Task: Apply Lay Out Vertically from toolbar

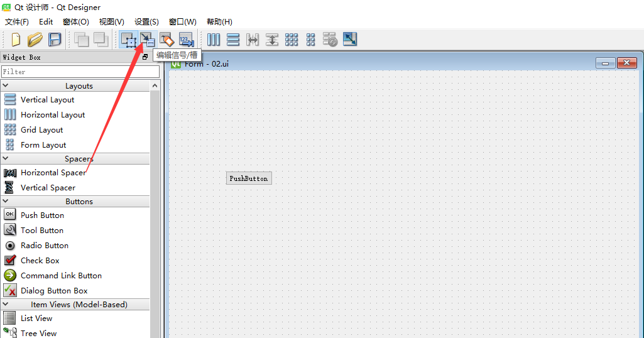Action: click(x=233, y=40)
